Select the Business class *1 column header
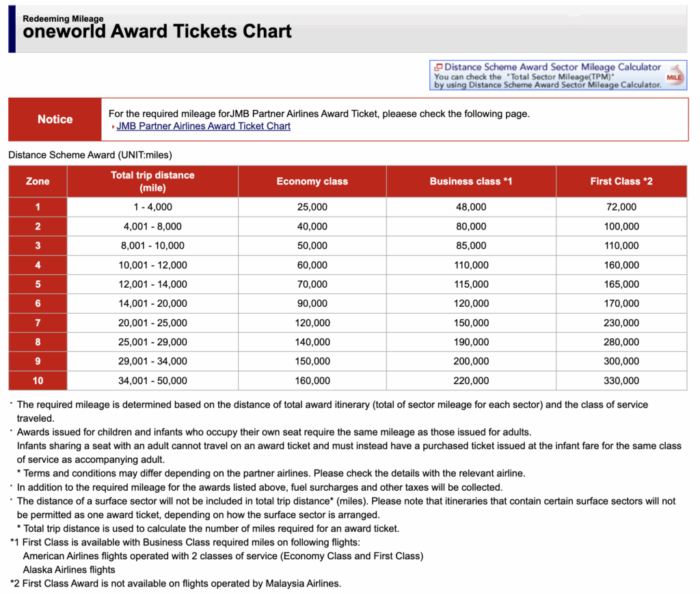This screenshot has width=700, height=594. point(470,181)
